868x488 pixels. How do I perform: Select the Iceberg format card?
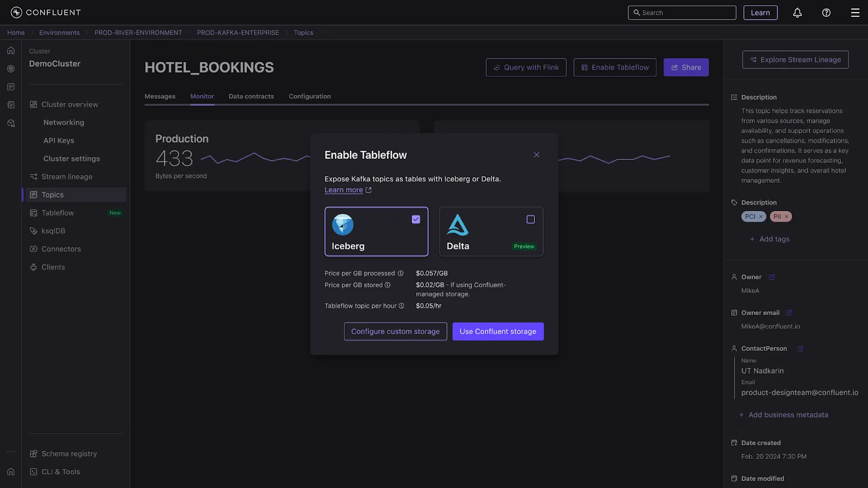coord(376,232)
